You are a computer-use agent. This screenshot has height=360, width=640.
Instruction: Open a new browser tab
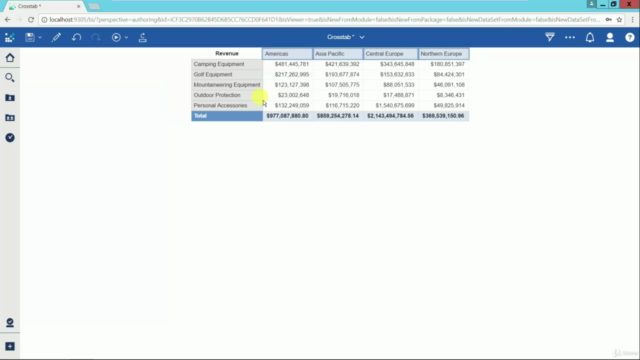click(x=94, y=6)
